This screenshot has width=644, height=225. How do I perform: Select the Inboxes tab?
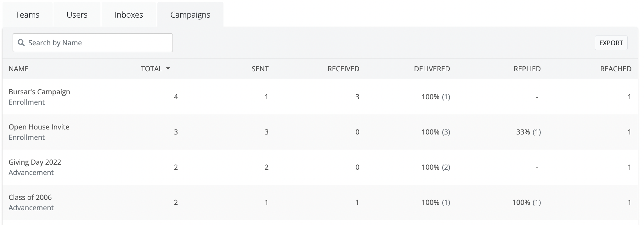[129, 15]
